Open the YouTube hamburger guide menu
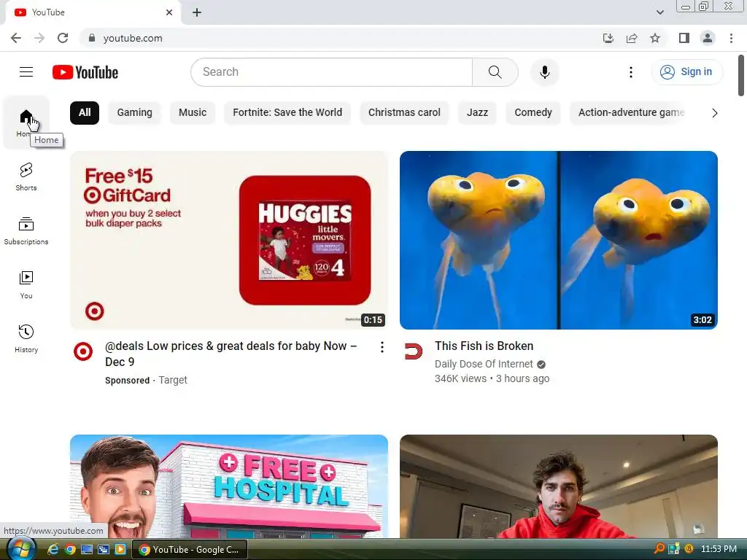The height and width of the screenshot is (560, 747). [x=26, y=72]
